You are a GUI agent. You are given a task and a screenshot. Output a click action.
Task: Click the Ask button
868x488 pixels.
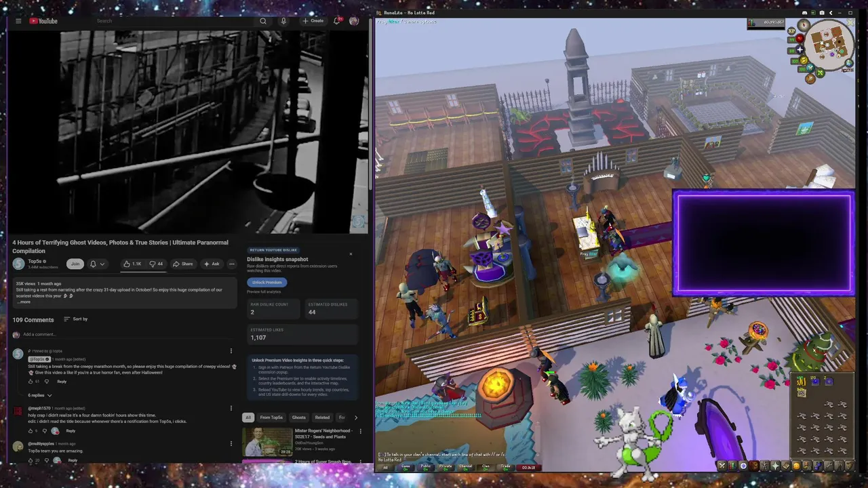point(212,264)
